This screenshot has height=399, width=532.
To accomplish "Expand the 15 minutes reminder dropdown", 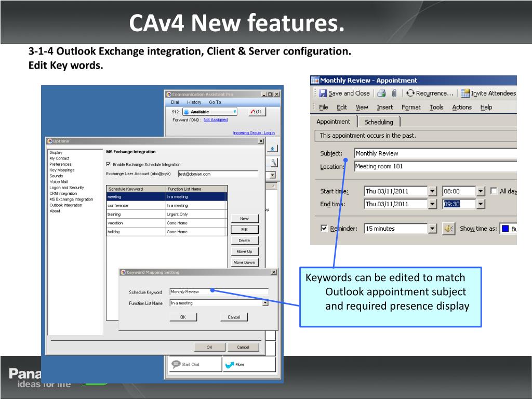I will tap(432, 229).
